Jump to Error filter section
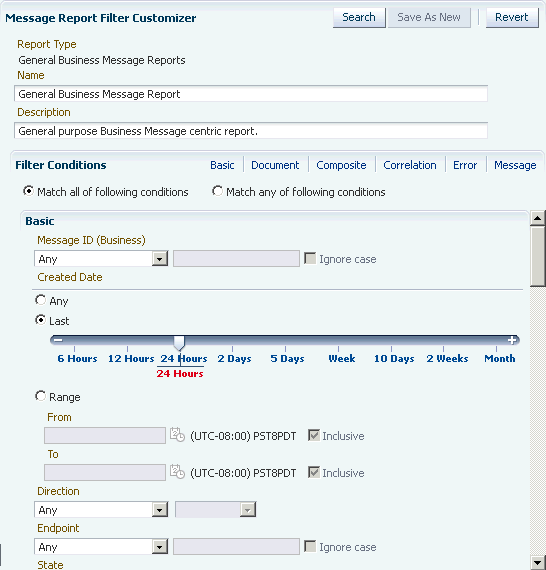 coord(465,165)
